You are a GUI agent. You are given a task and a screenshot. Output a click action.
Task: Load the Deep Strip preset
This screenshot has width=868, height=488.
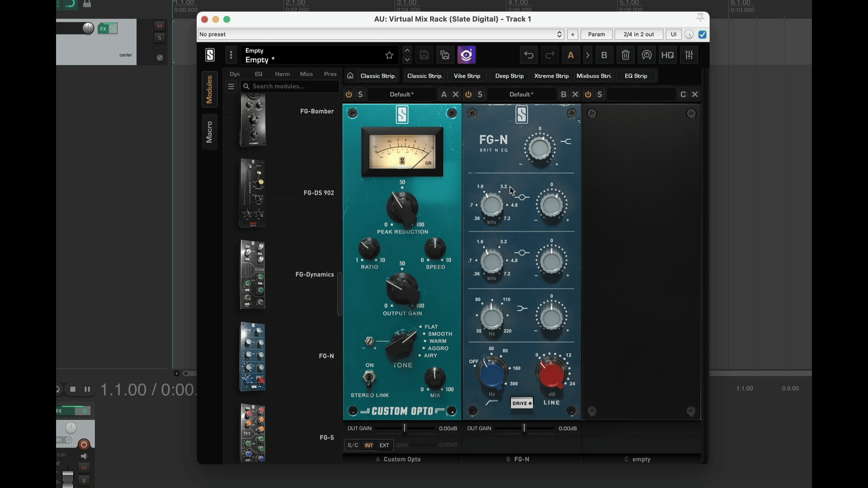pos(509,76)
